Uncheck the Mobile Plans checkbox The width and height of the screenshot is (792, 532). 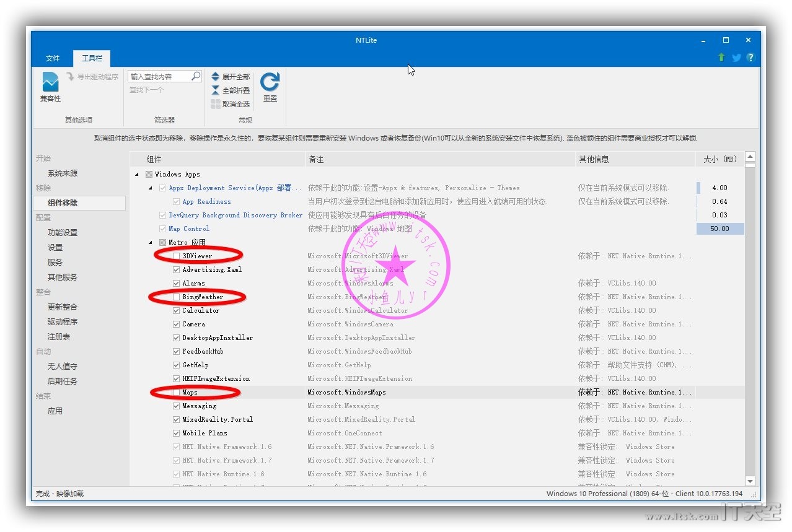tap(177, 433)
